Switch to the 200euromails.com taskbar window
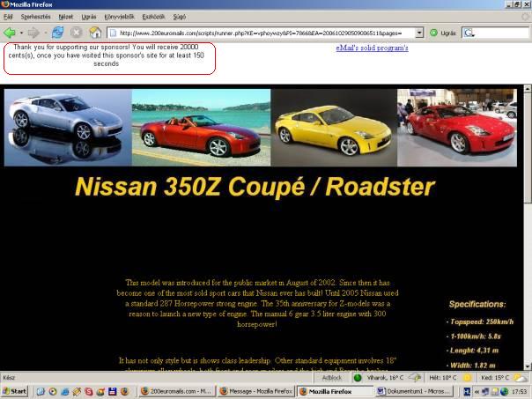 pos(175,391)
